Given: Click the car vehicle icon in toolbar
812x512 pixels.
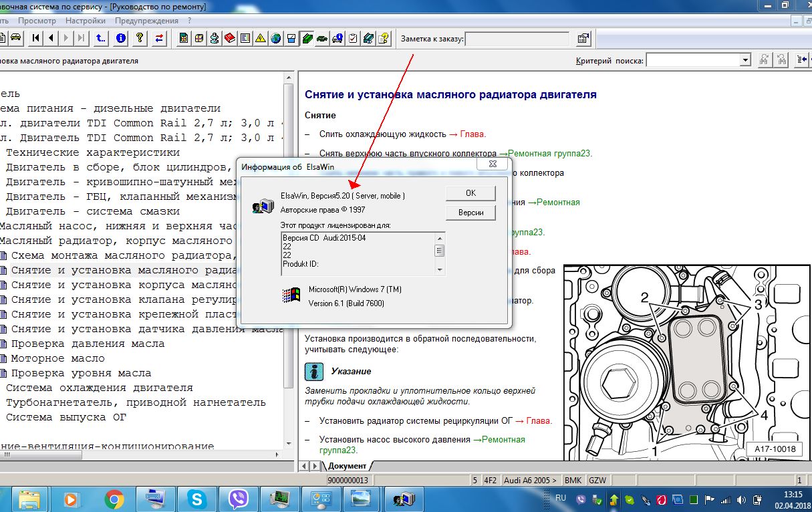Looking at the screenshot, I should [x=16, y=38].
